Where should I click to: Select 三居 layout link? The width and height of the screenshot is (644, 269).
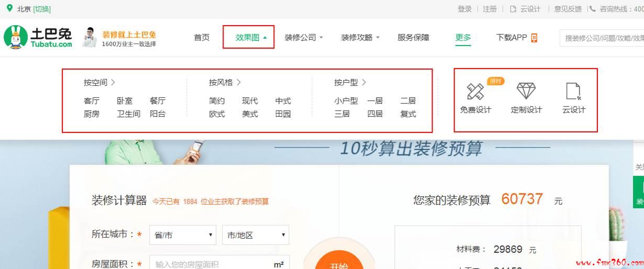point(342,114)
